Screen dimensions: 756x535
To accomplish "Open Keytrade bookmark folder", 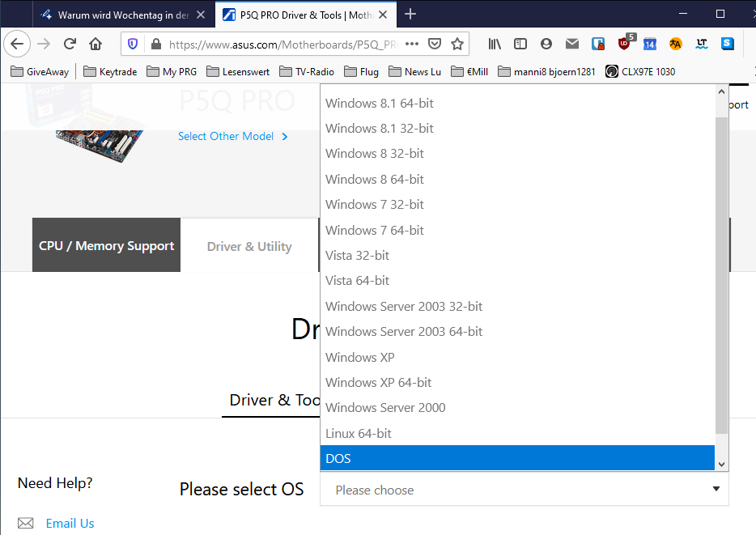I will [x=110, y=72].
